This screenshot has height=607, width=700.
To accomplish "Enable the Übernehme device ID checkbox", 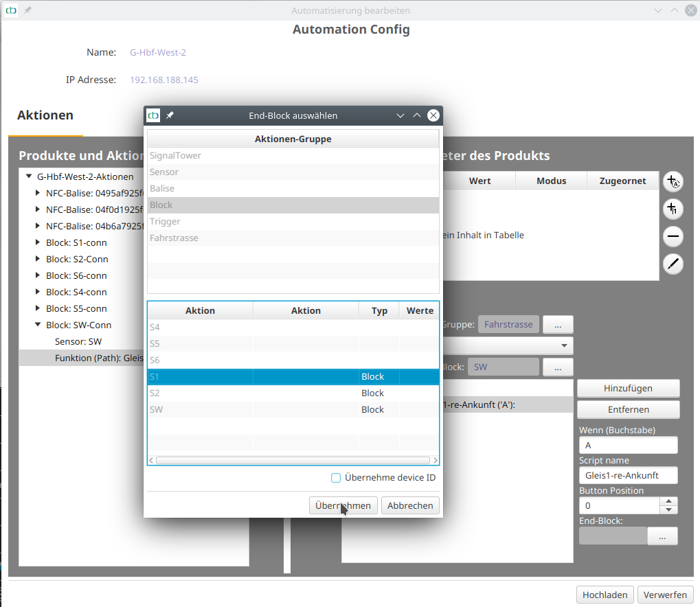I will 336,478.
